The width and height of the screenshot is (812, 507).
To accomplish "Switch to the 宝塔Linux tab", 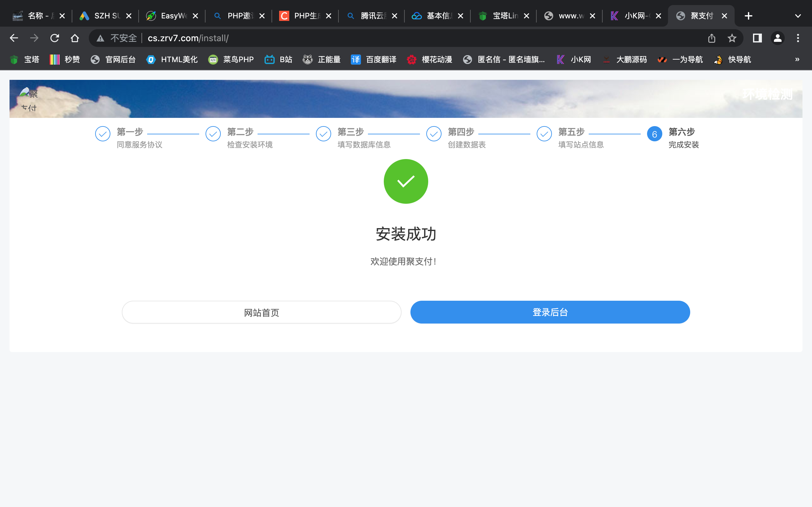I will [501, 16].
